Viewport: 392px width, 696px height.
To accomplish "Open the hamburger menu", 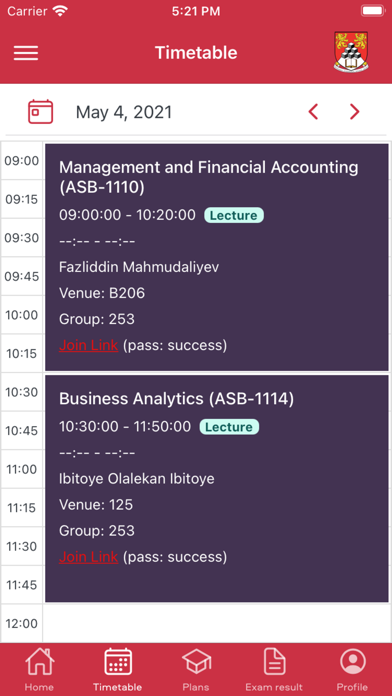I will 26,53.
